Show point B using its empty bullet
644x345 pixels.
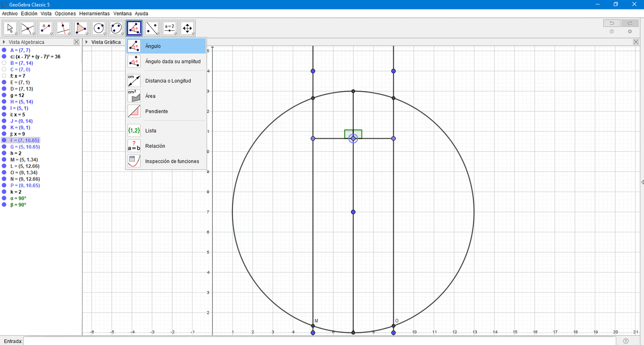[x=4, y=63]
